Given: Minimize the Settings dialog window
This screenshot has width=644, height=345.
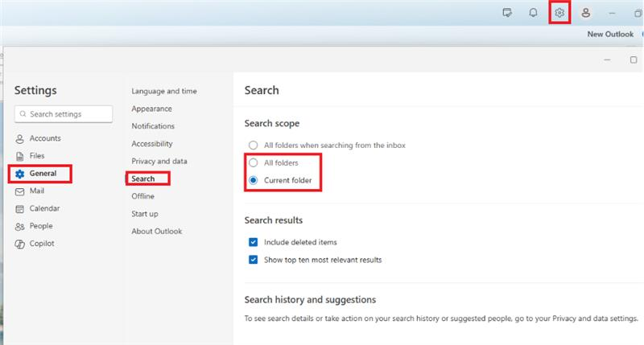Looking at the screenshot, I should (x=608, y=60).
